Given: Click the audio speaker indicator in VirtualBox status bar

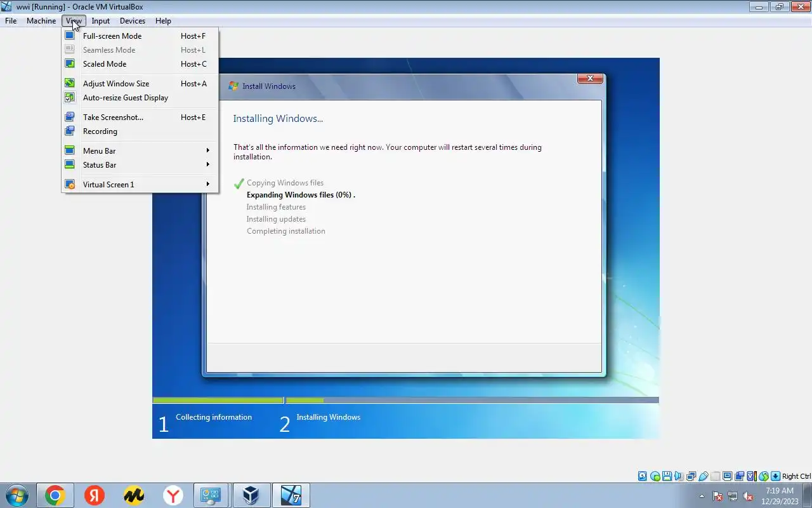Looking at the screenshot, I should [x=679, y=476].
